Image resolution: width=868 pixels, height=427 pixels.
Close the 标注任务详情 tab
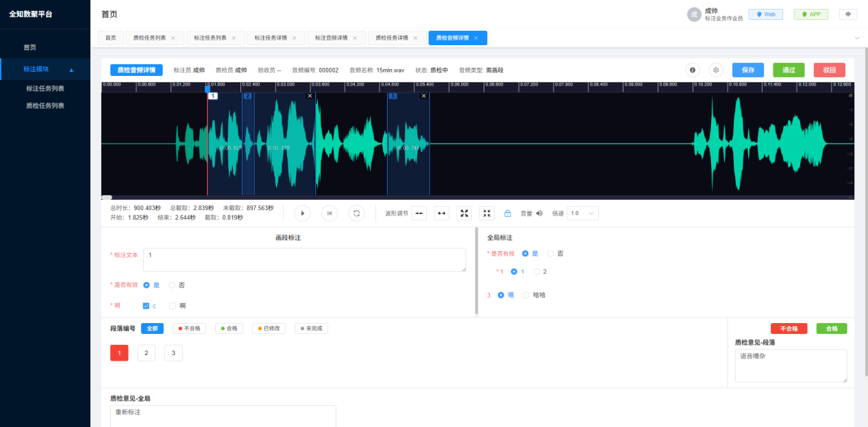coord(294,38)
